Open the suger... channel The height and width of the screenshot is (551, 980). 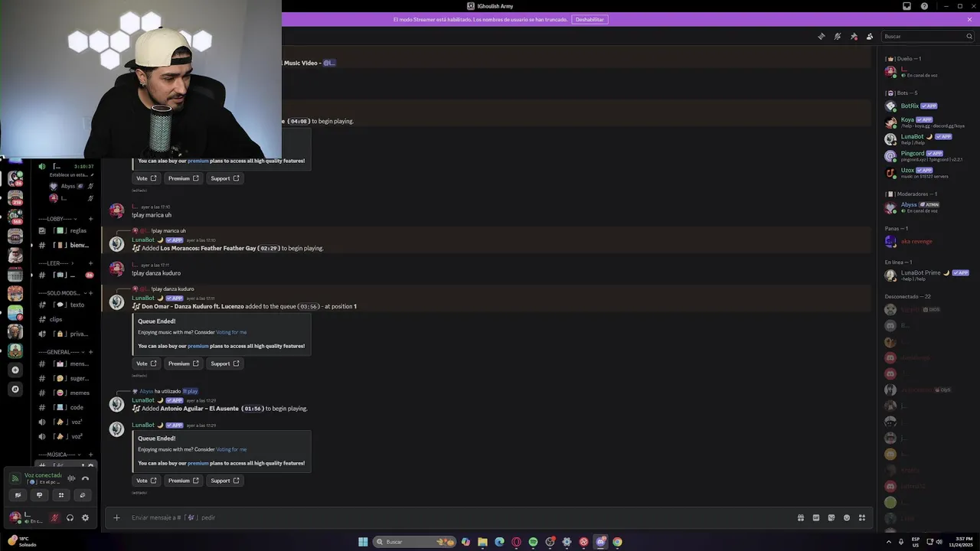(66, 378)
